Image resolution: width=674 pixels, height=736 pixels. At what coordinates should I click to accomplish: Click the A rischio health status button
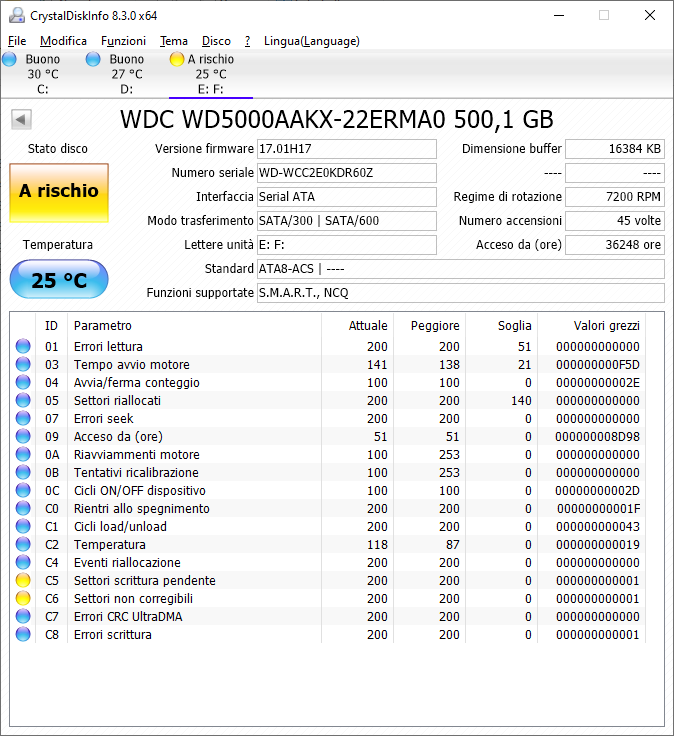59,192
